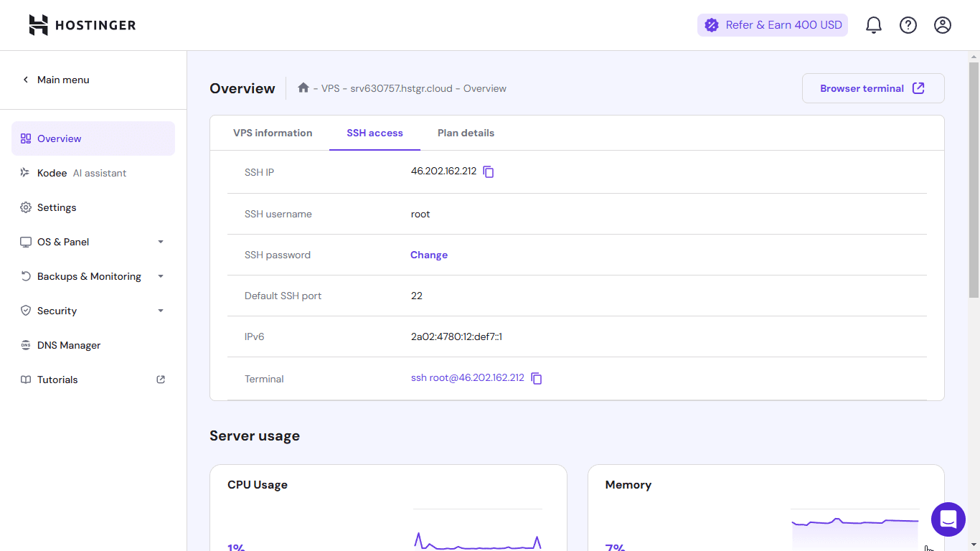
Task: Open Settings in the sidebar
Action: 93,207
